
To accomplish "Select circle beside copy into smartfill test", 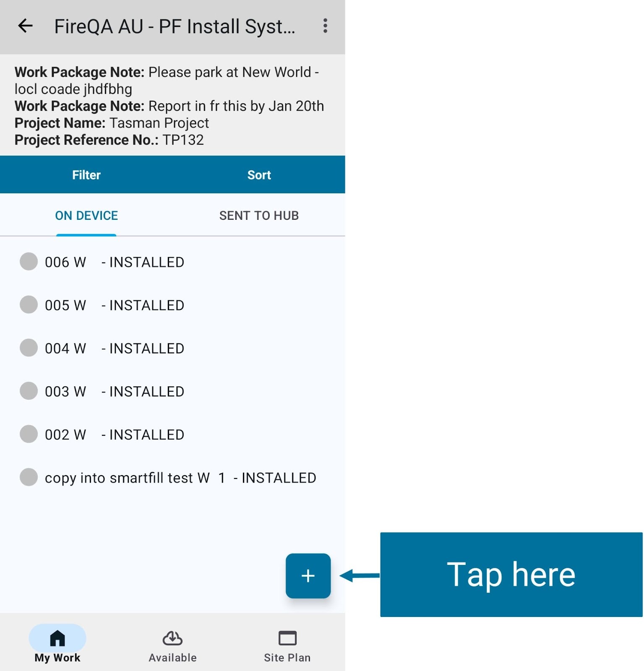I will 29,477.
